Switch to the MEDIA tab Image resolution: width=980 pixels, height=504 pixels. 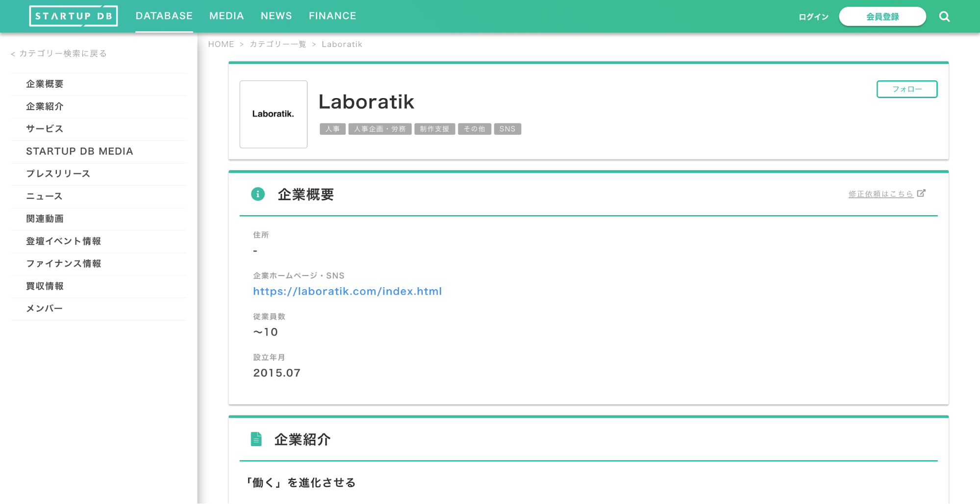coord(226,16)
